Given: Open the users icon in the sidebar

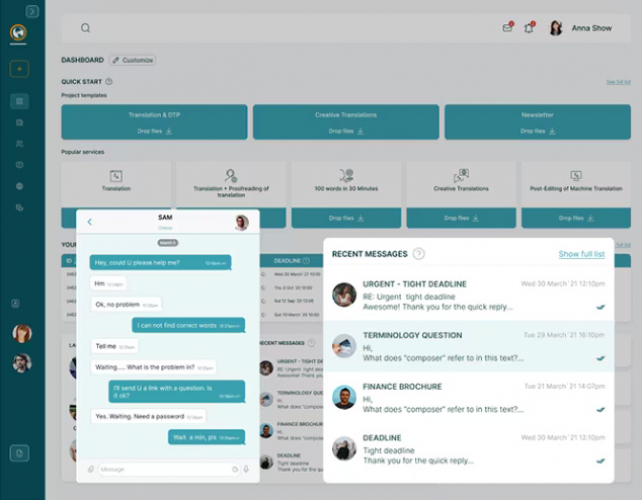Looking at the screenshot, I should tap(19, 144).
